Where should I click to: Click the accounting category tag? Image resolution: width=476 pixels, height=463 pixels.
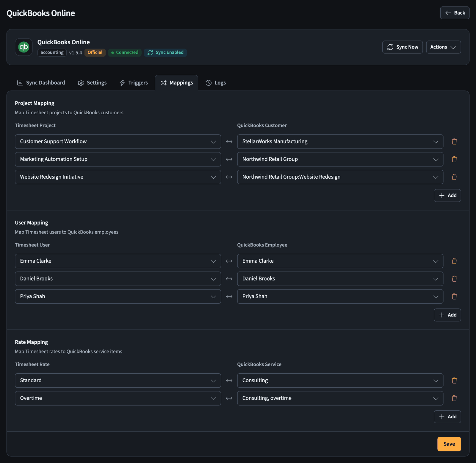(52, 53)
